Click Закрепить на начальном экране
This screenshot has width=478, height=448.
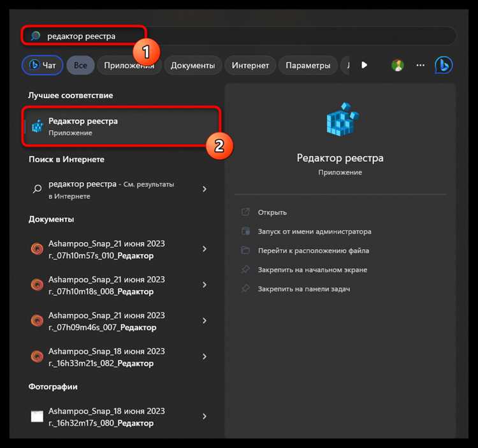point(312,270)
